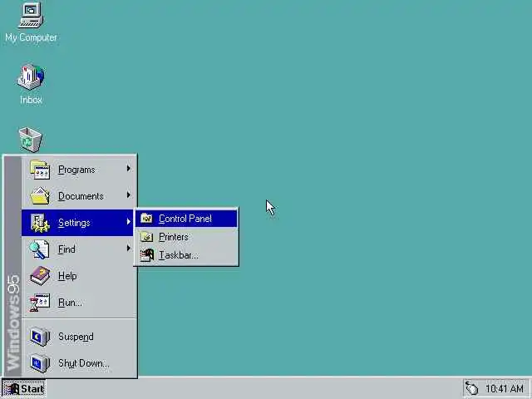Click the Printers folder icon
The image size is (532, 399).
(147, 237)
